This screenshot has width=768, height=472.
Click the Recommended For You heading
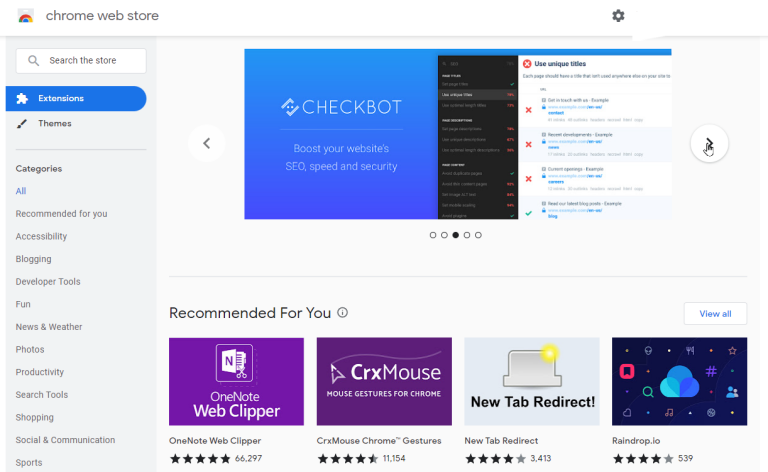click(x=250, y=313)
